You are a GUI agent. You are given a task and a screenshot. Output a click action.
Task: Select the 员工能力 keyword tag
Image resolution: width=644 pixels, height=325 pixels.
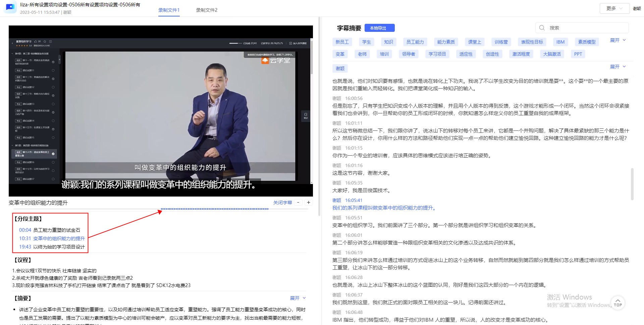(x=415, y=42)
